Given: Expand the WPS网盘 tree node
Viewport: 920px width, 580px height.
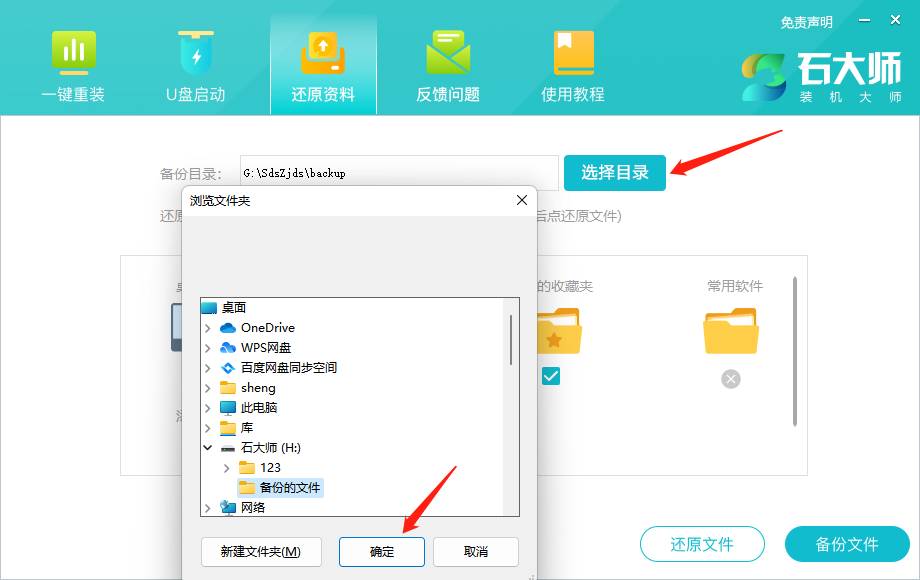Looking at the screenshot, I should click(x=208, y=348).
